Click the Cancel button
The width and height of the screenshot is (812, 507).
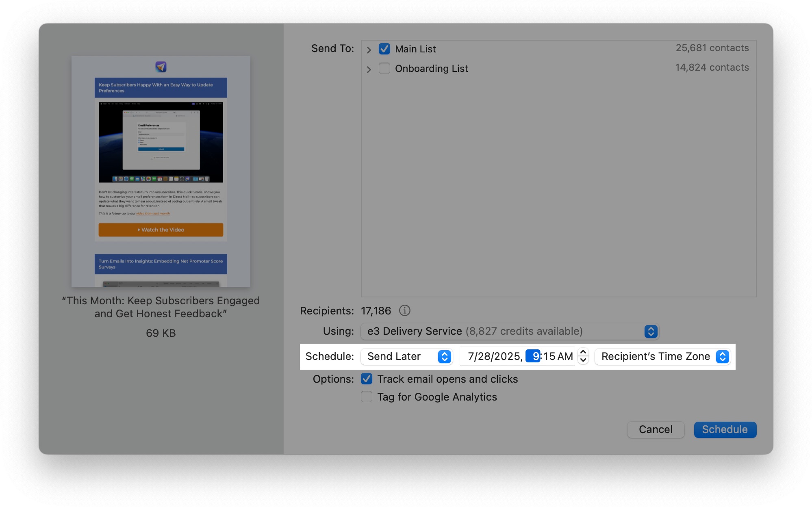pyautogui.click(x=656, y=429)
